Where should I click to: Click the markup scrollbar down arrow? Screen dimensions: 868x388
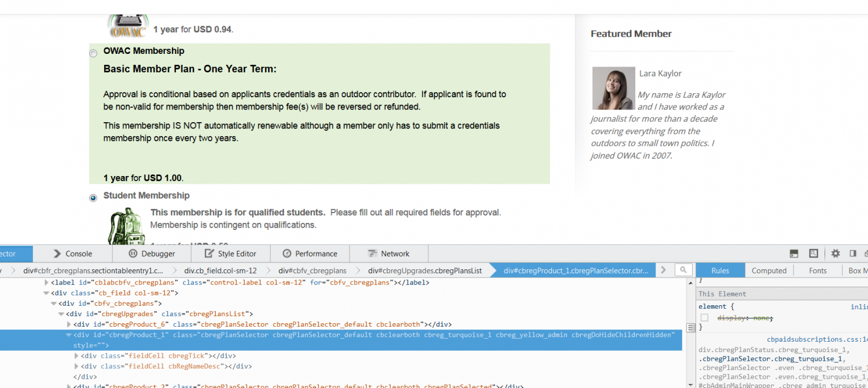click(690, 384)
